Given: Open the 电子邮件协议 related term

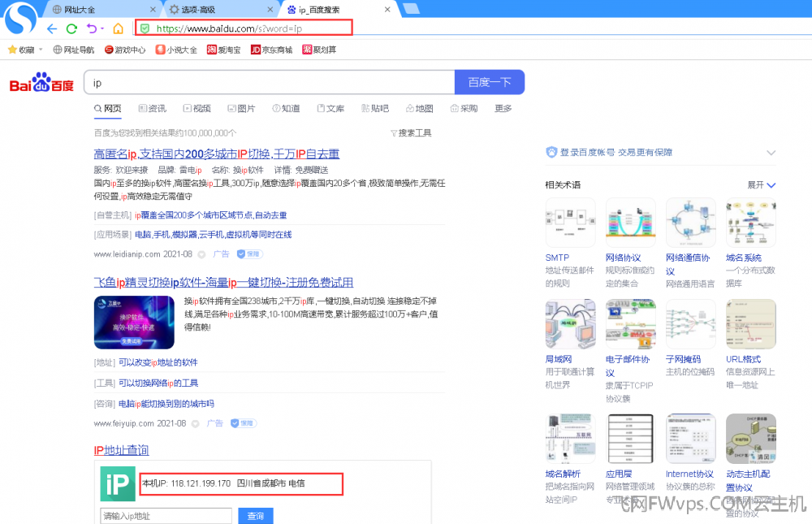Looking at the screenshot, I should pos(627,366).
